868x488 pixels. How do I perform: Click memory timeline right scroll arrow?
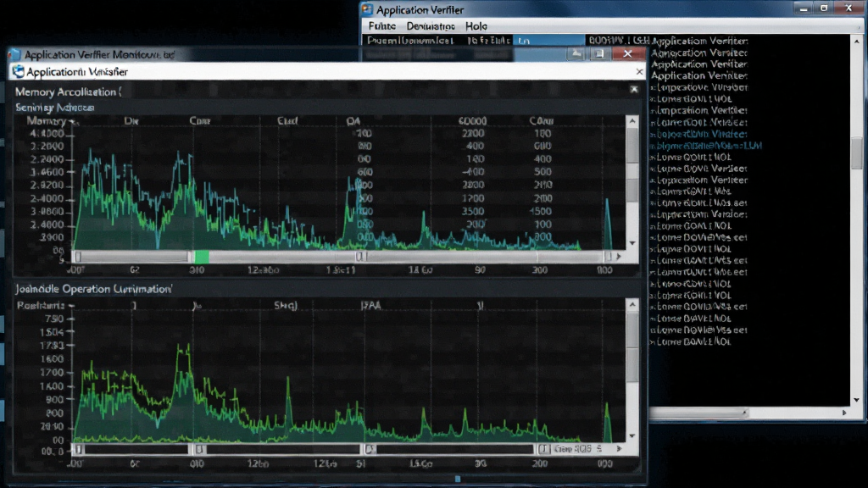(619, 257)
